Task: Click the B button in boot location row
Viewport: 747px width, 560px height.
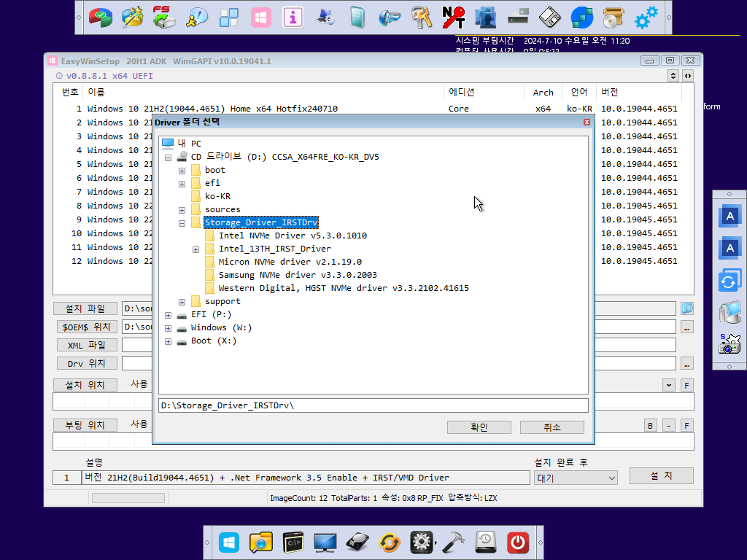Action: 650,426
